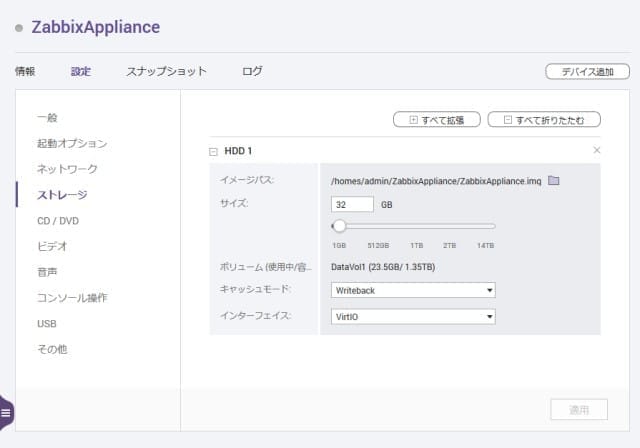
Task: Open the purple side menu hamburger icon
Action: [x=6, y=413]
